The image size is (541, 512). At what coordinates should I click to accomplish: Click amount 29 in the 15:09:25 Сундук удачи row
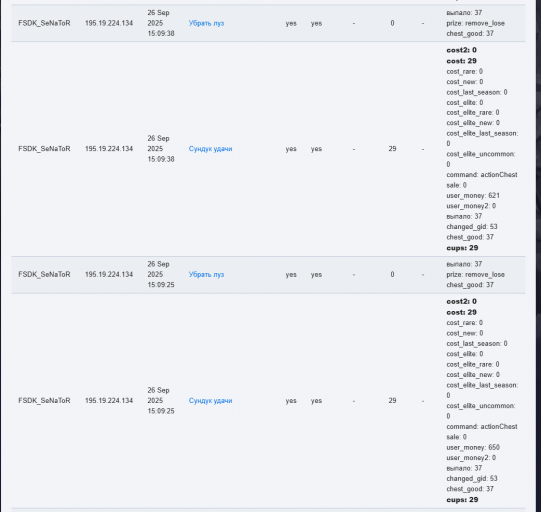tap(392, 401)
